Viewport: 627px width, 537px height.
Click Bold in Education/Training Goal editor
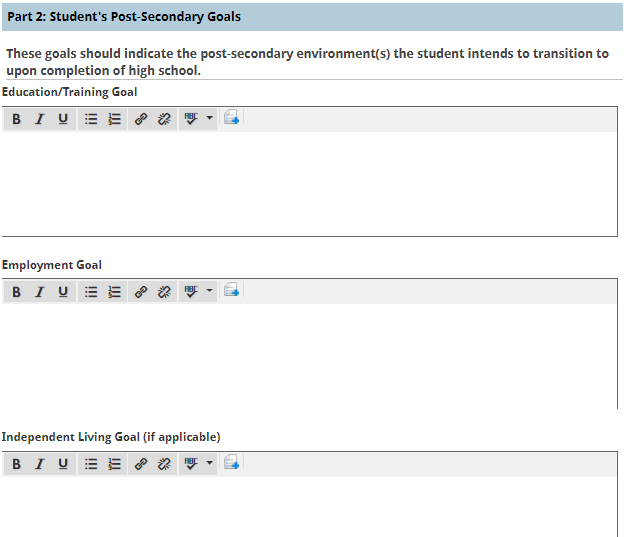tap(16, 119)
